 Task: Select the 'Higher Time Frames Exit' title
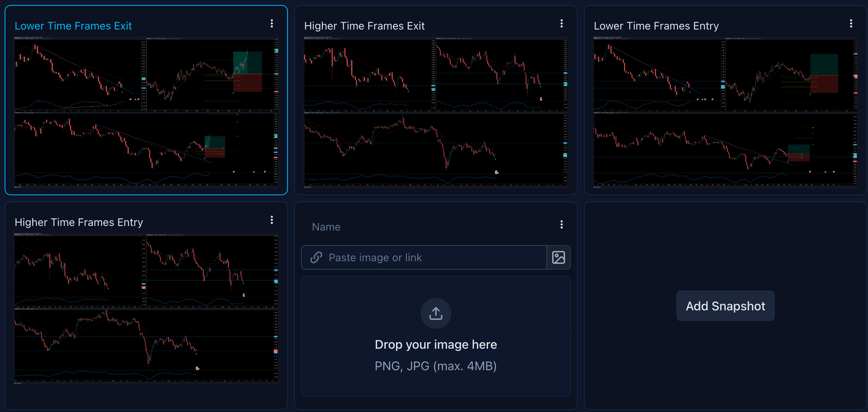coord(364,26)
